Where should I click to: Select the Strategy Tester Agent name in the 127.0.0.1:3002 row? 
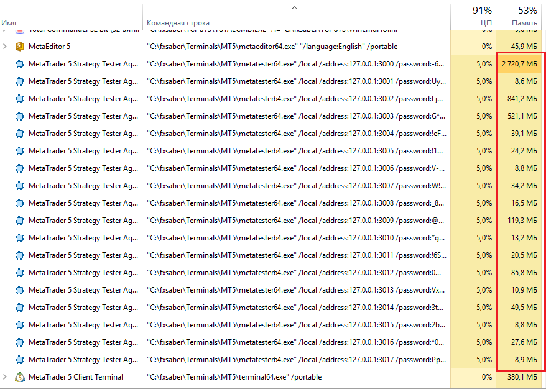pos(83,99)
